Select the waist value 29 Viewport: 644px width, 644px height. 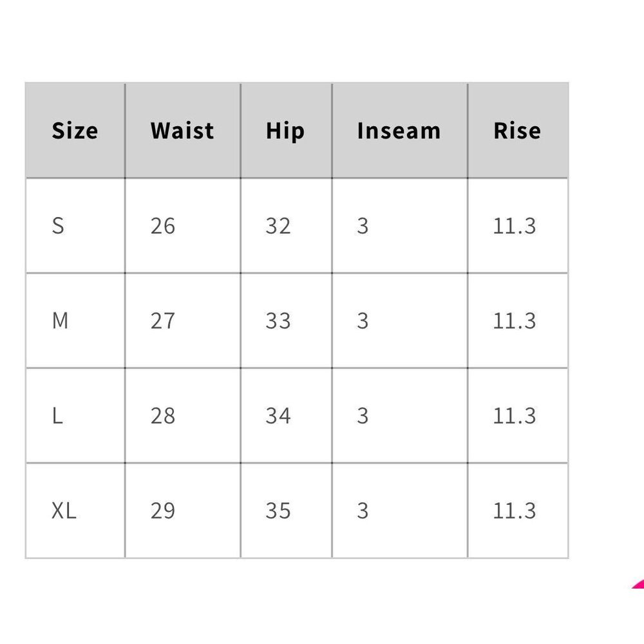(163, 511)
